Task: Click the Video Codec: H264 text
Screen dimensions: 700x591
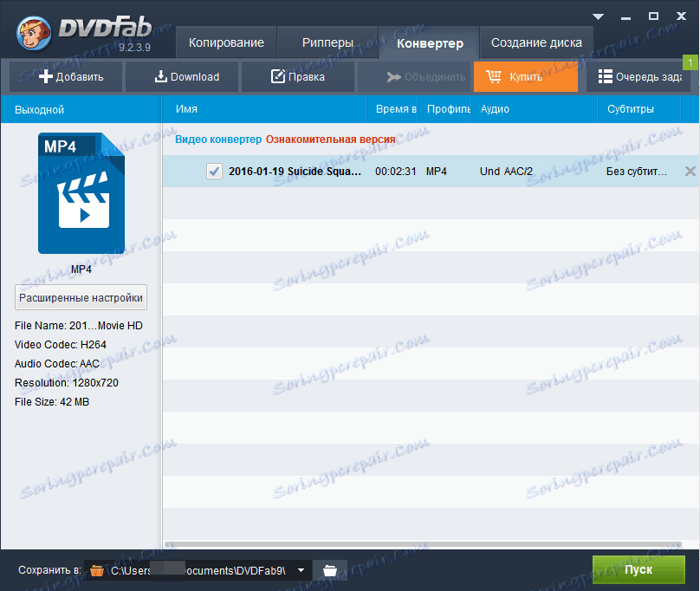Action: coord(61,344)
